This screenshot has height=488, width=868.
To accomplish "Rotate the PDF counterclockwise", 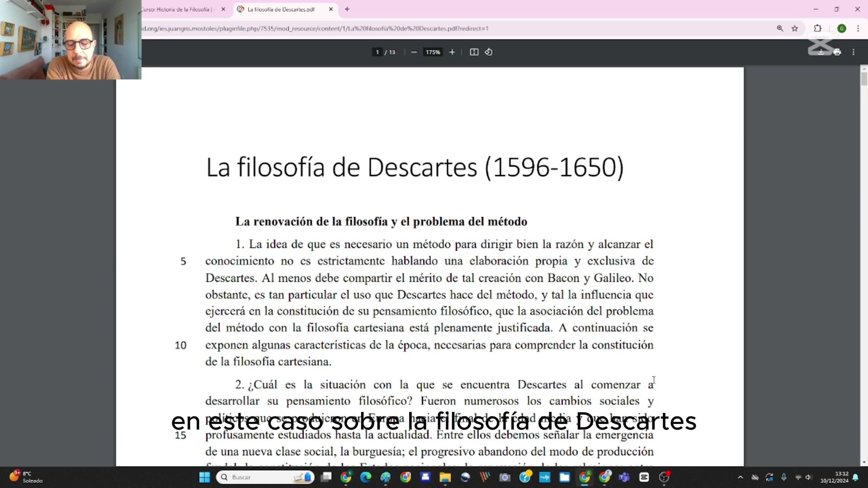I will point(489,52).
